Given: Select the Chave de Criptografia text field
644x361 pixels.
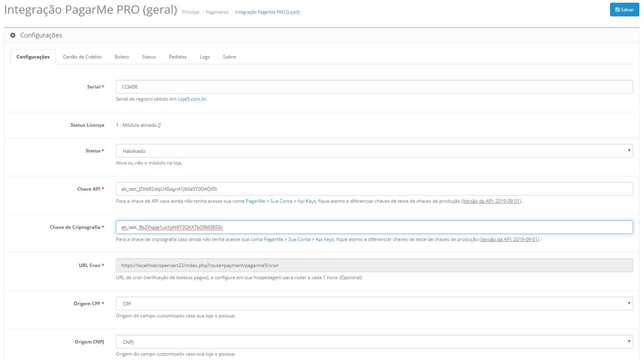Looking at the screenshot, I should [273, 227].
